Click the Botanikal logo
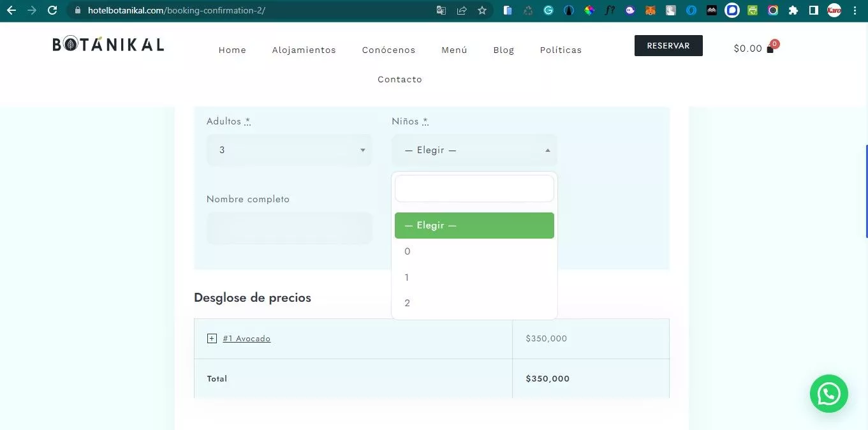Screen dimensions: 868x430 (108, 45)
